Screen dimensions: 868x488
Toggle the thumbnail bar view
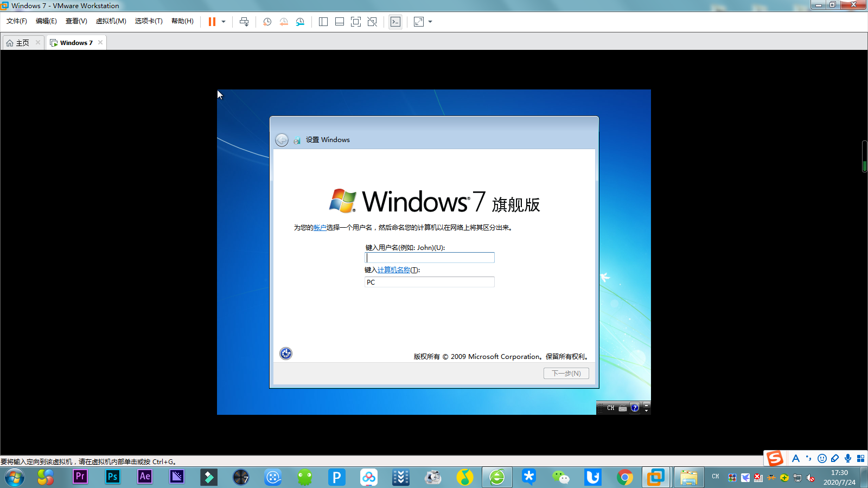pos(340,22)
